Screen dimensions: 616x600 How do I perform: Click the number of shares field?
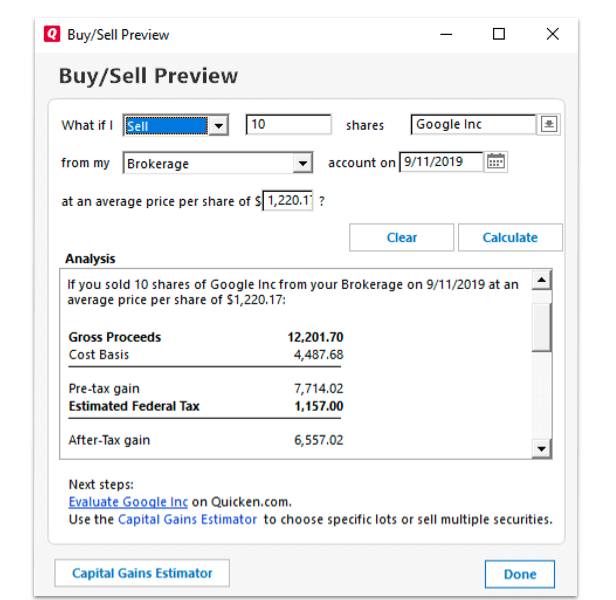pyautogui.click(x=288, y=125)
